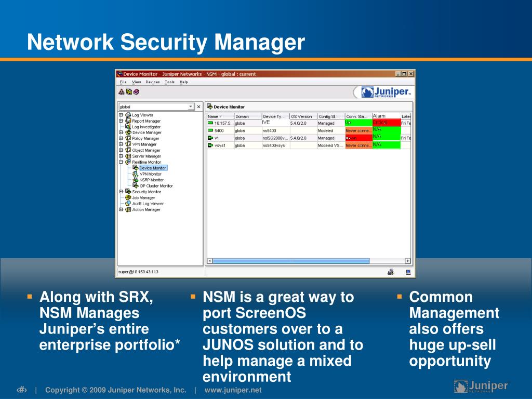532x399 pixels.
Task: Click the device icon beside 10.157.5 row
Action: coord(210,123)
